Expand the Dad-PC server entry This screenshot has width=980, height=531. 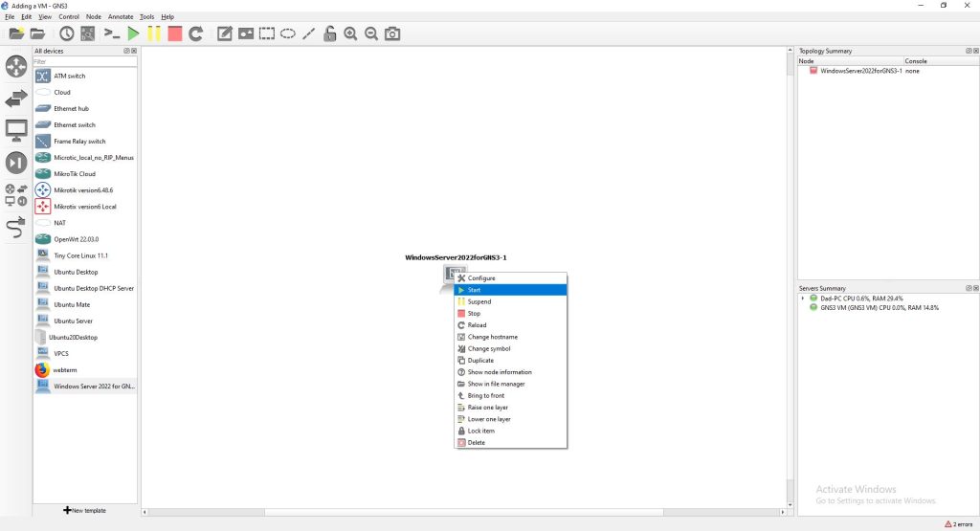pyautogui.click(x=803, y=299)
